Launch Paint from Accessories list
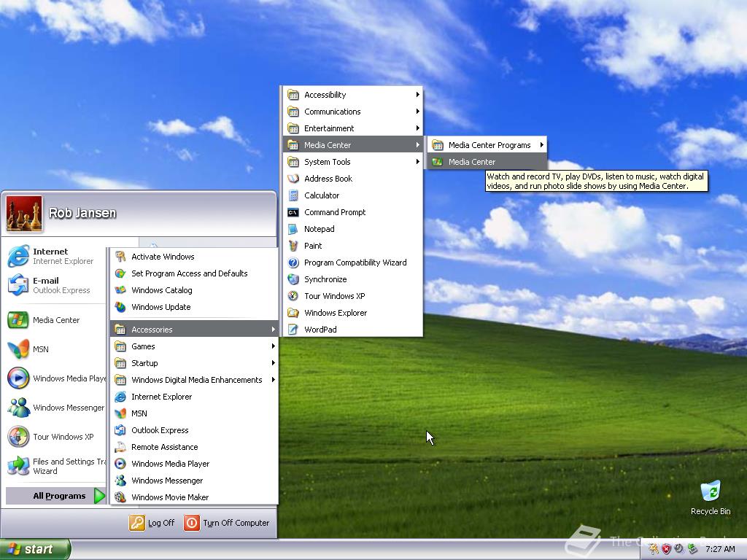This screenshot has height=560, width=747. (352, 246)
